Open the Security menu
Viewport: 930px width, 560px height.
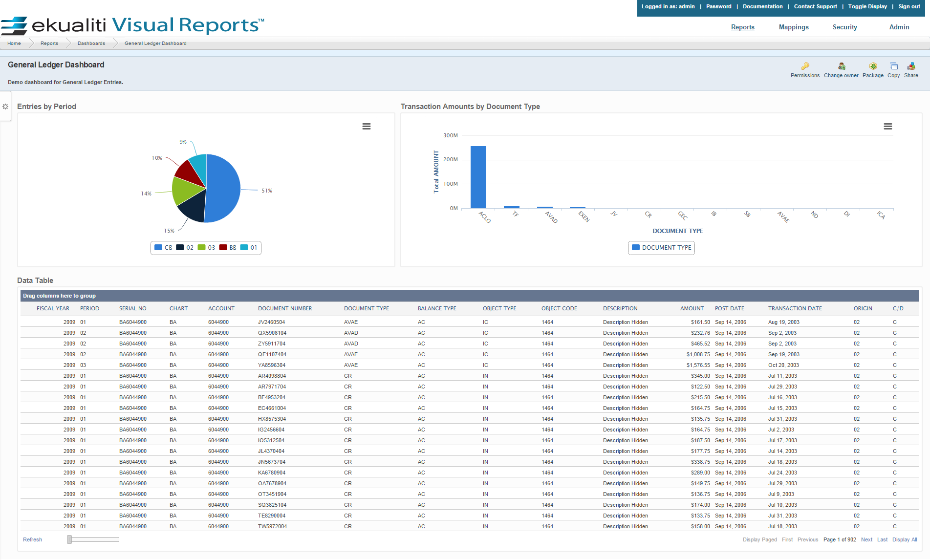pyautogui.click(x=844, y=27)
